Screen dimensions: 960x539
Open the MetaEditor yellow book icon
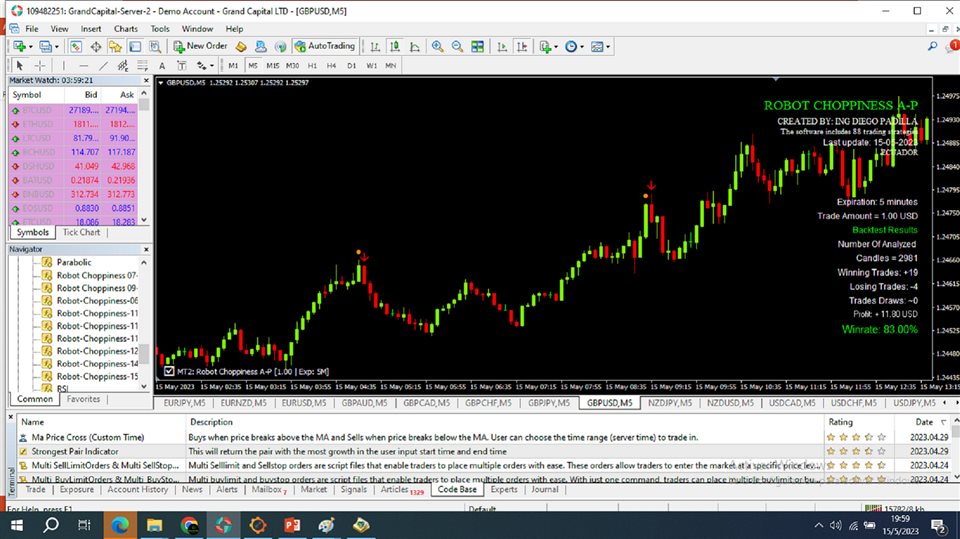click(241, 47)
